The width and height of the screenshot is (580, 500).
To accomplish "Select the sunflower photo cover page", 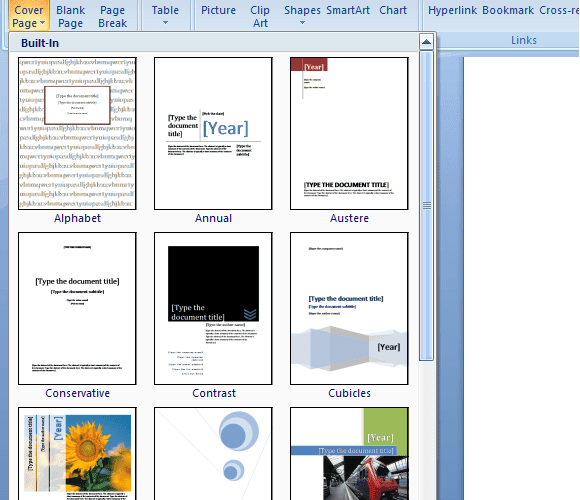I will point(77,454).
